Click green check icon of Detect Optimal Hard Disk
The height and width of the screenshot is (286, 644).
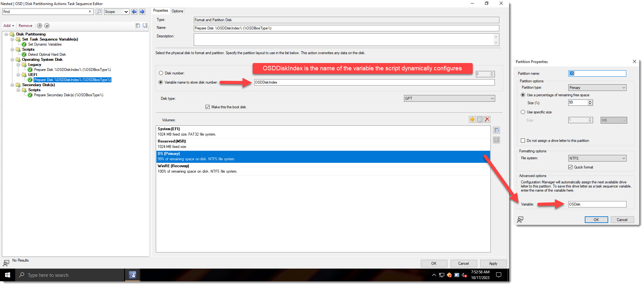(24, 54)
